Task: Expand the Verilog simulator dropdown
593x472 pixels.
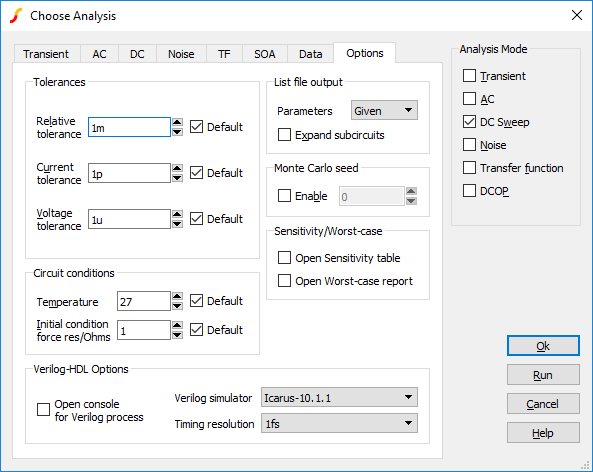Action: [339, 397]
